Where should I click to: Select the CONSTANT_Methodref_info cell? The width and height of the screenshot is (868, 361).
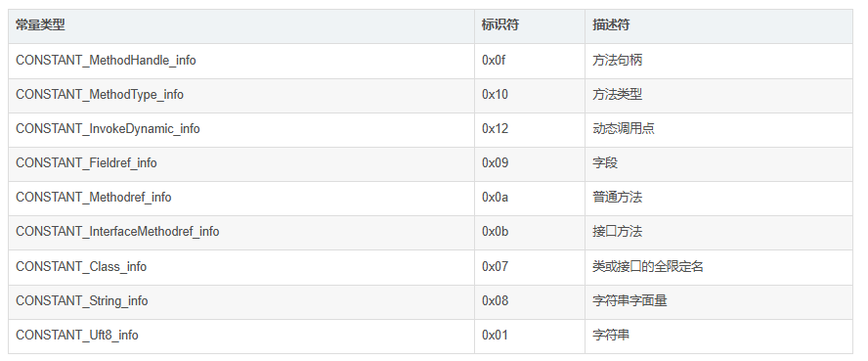coord(241,199)
